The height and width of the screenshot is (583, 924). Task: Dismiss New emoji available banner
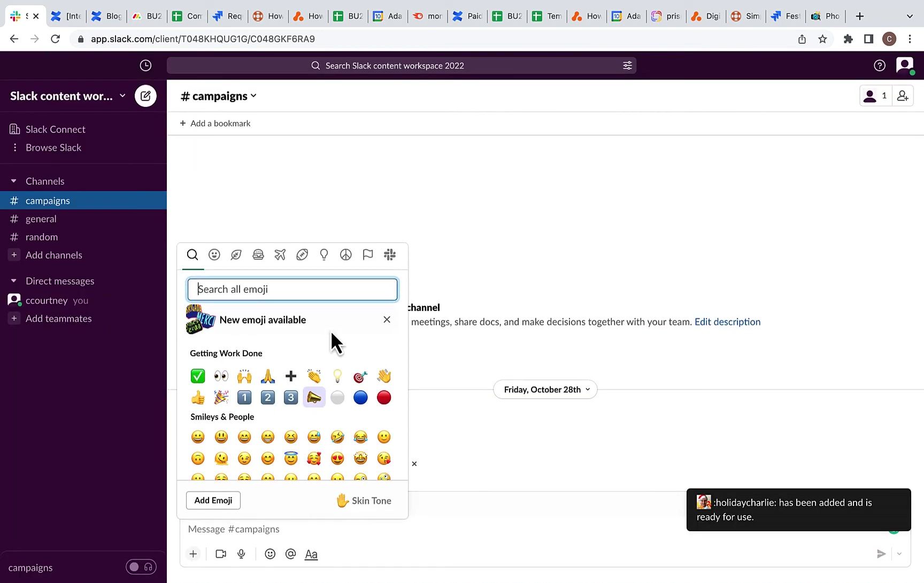pos(387,319)
